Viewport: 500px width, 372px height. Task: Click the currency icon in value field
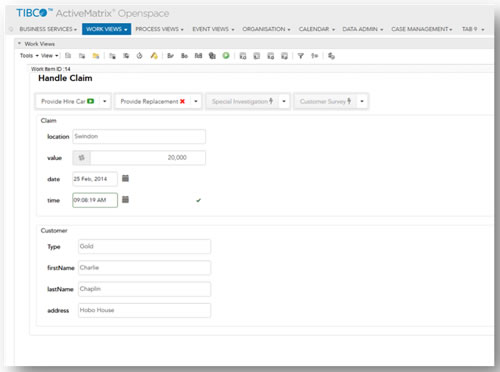82,158
